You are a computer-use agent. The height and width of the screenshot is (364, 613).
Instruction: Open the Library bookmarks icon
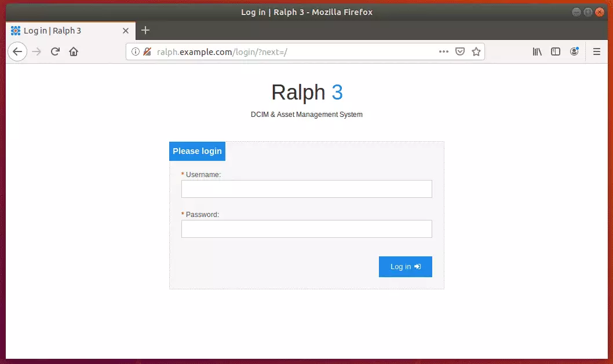537,52
